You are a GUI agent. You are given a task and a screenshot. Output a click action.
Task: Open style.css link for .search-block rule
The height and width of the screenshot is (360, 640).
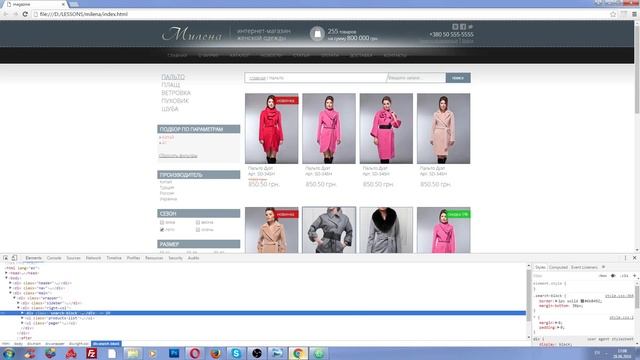coord(619,296)
